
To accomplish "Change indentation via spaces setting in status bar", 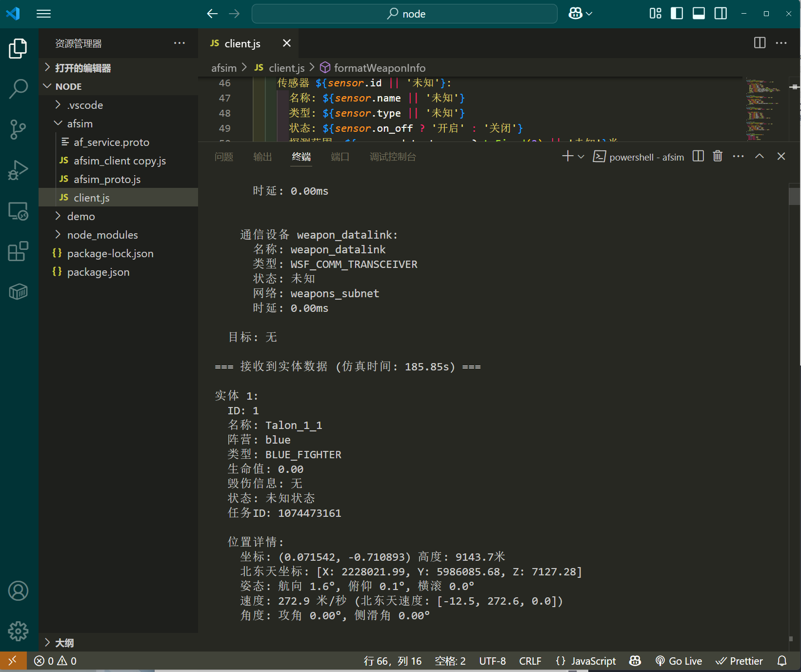I will tap(450, 661).
